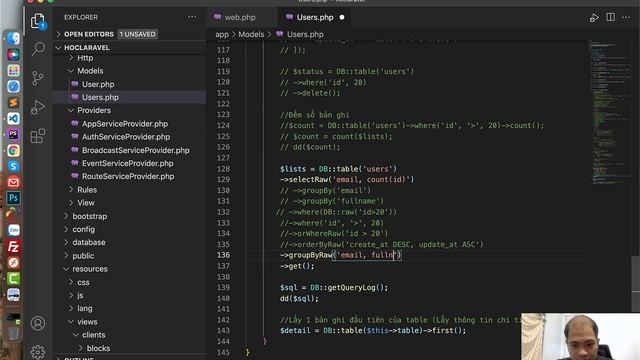
Task: Open Skype from the dock
Action: (x=13, y=166)
